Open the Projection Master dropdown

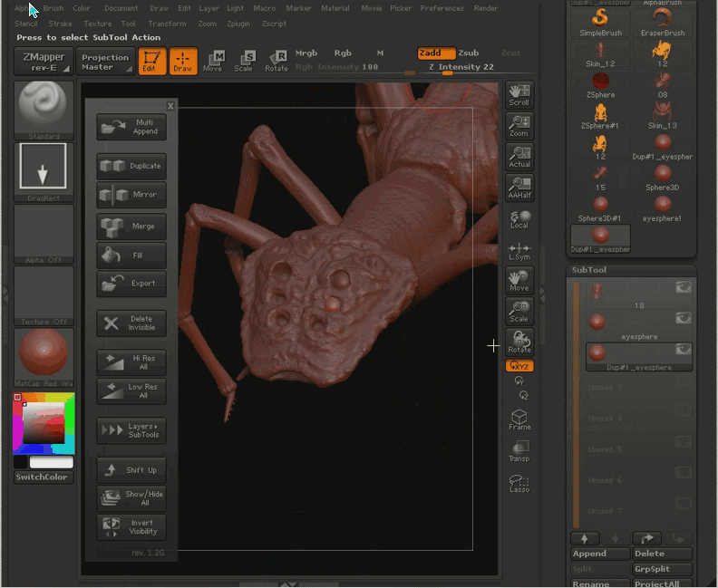click(105, 62)
